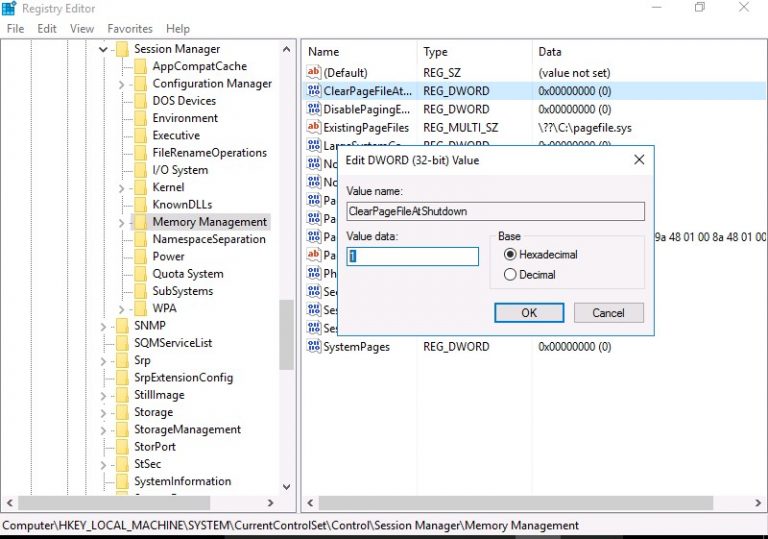Click the (Default) string value icon
The height and width of the screenshot is (539, 768).
[313, 73]
